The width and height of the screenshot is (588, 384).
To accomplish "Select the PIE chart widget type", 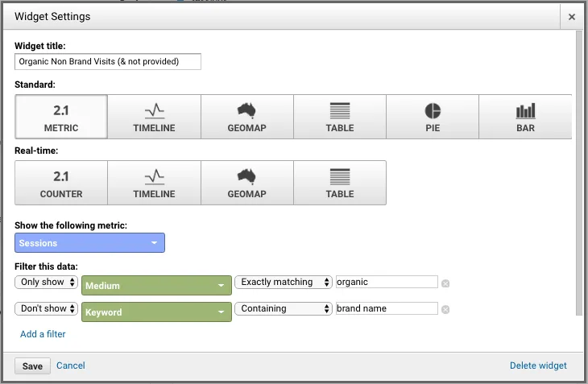I will [x=433, y=117].
